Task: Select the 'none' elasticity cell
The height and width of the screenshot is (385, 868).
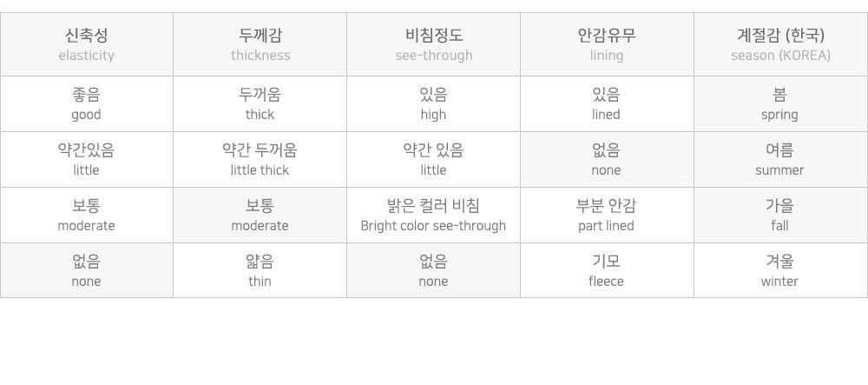Action: pos(87,270)
